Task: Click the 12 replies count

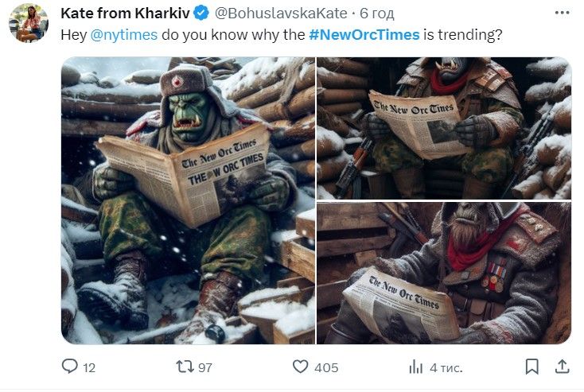Action: point(89,368)
